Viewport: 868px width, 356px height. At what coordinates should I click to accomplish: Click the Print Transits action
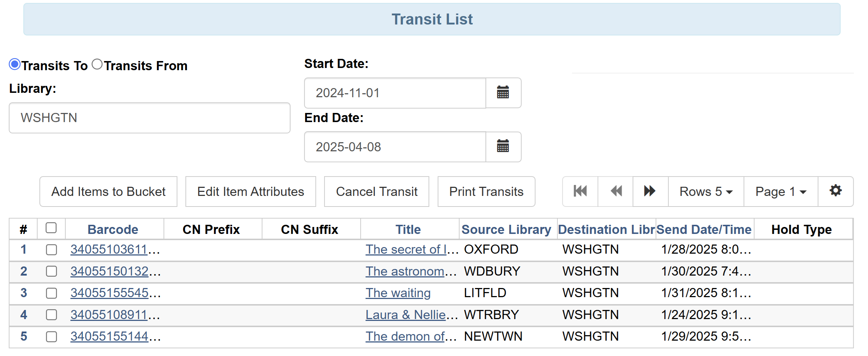coord(486,191)
